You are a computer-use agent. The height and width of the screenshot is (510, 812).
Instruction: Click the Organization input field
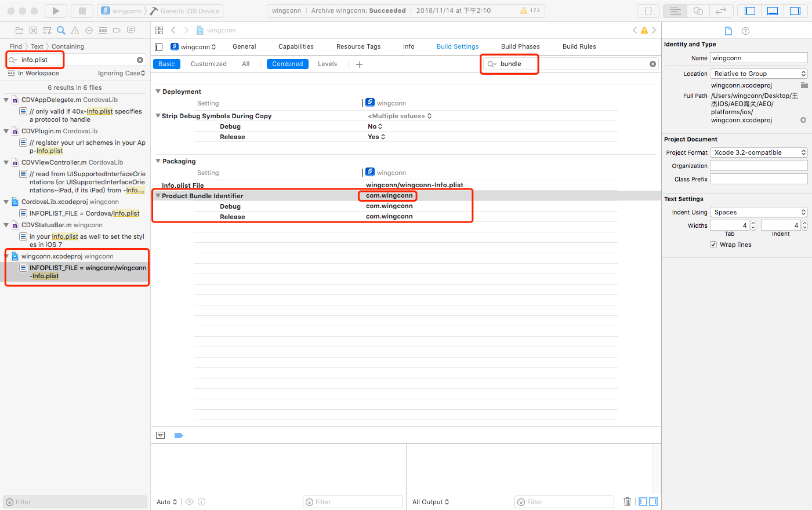(759, 166)
